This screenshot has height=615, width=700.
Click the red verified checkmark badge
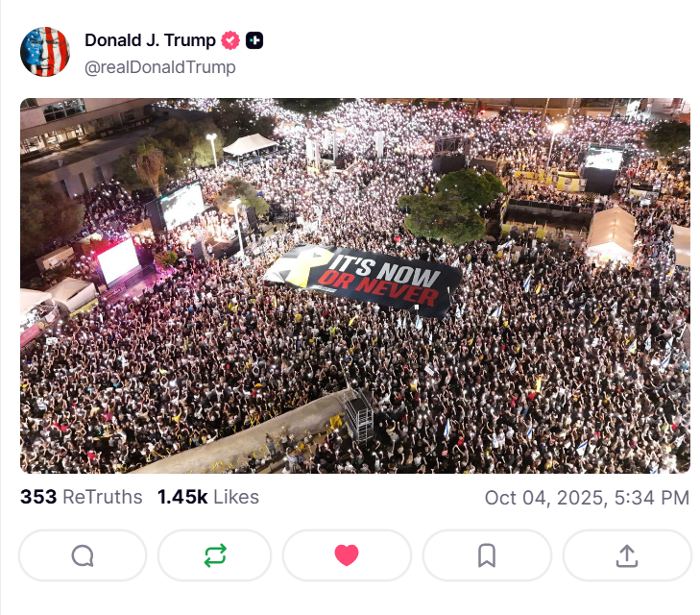coord(230,40)
